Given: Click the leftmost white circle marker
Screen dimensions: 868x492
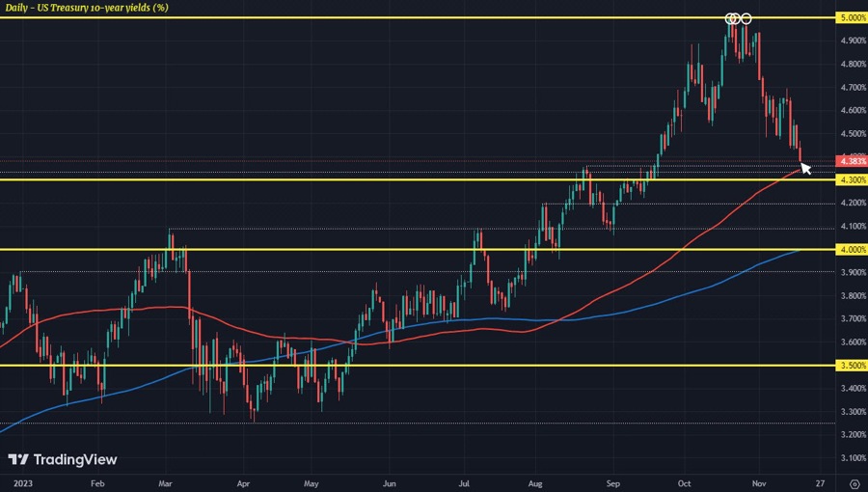Looking at the screenshot, I should [730, 18].
